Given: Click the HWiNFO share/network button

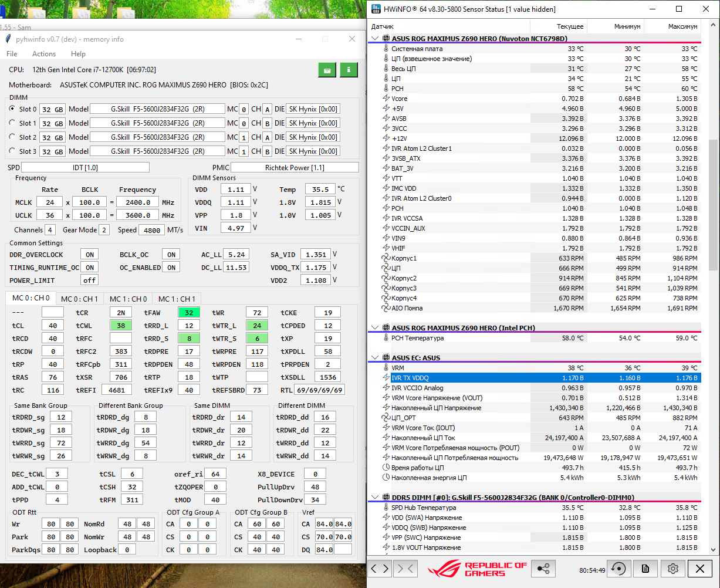Looking at the screenshot, I should (543, 568).
